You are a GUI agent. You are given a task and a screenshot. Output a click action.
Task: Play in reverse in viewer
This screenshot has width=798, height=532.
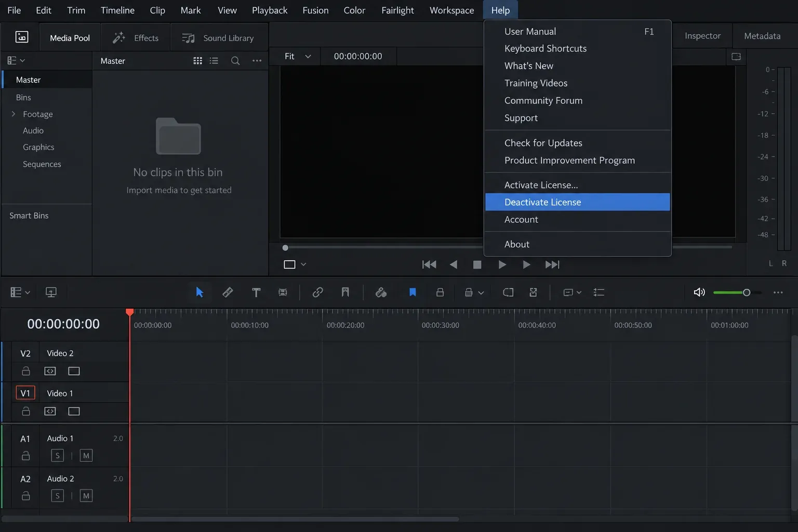coord(454,264)
